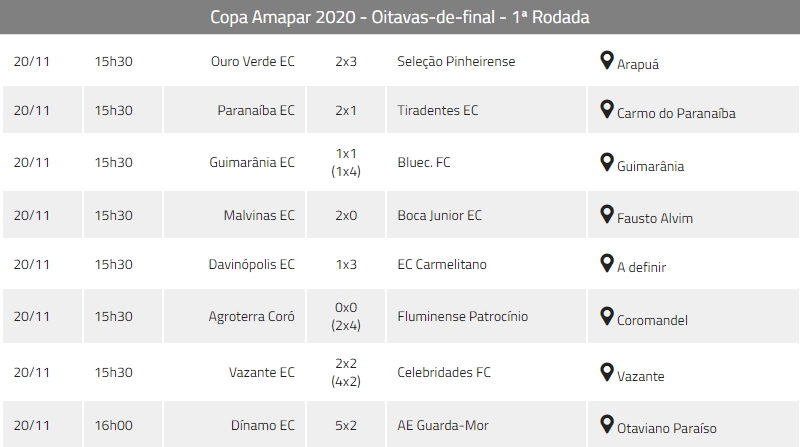
Task: Click the Copa Amapar 2020 round header
Action: point(400,17)
